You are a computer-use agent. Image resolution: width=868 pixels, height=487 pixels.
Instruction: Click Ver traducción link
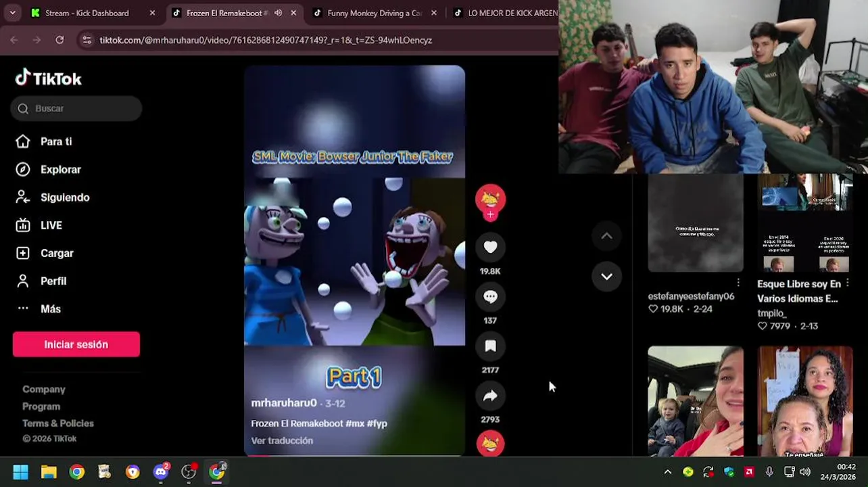(282, 440)
